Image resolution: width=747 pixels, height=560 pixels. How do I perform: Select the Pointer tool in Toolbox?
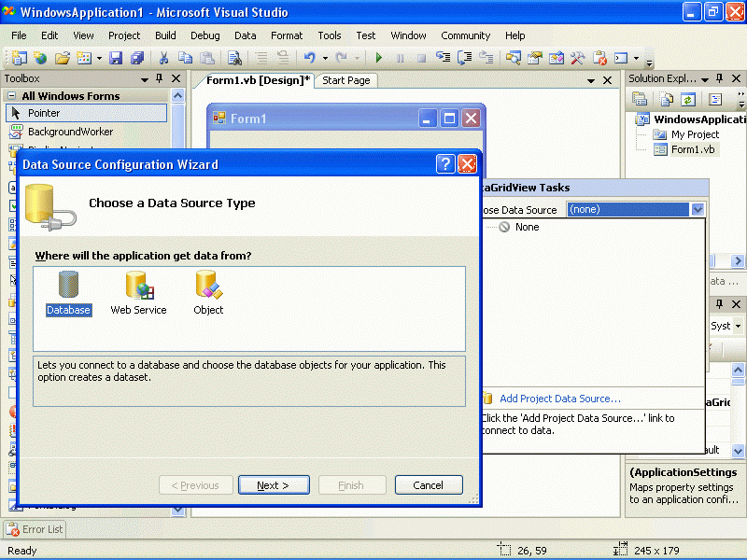pyautogui.click(x=87, y=113)
